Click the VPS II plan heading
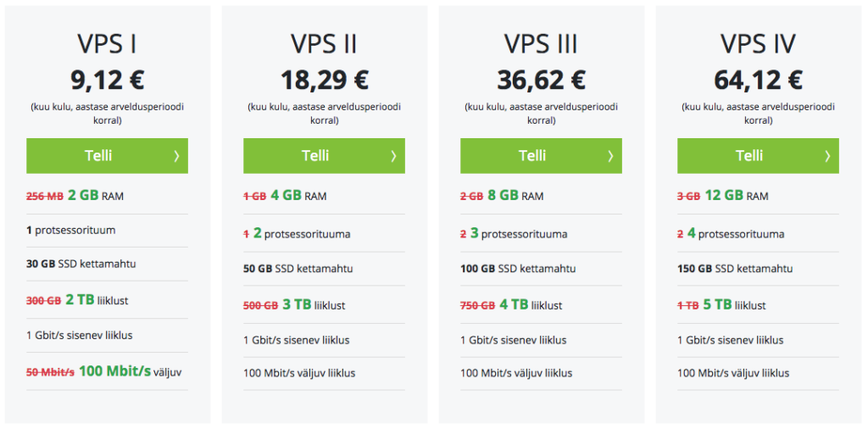The width and height of the screenshot is (868, 429). (325, 44)
